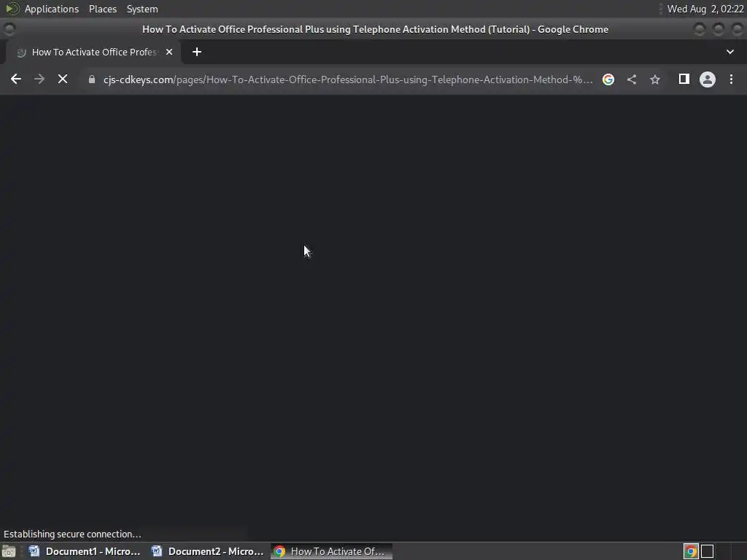Open the Google icon in address bar
The image size is (747, 560).
[608, 79]
